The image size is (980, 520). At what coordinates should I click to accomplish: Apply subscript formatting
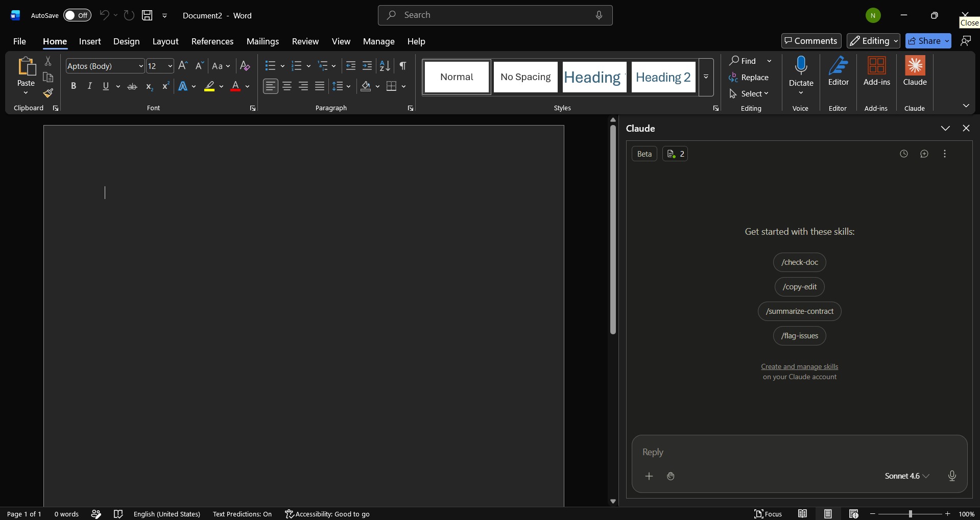click(x=149, y=86)
